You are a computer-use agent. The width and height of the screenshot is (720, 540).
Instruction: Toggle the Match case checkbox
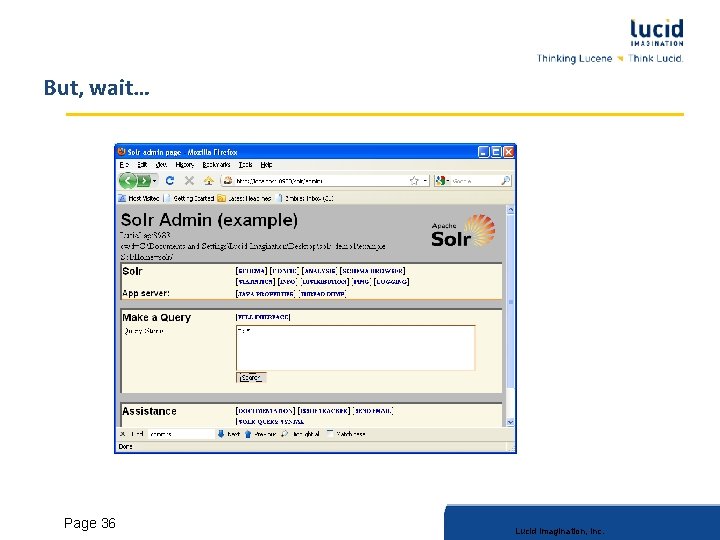(330, 433)
